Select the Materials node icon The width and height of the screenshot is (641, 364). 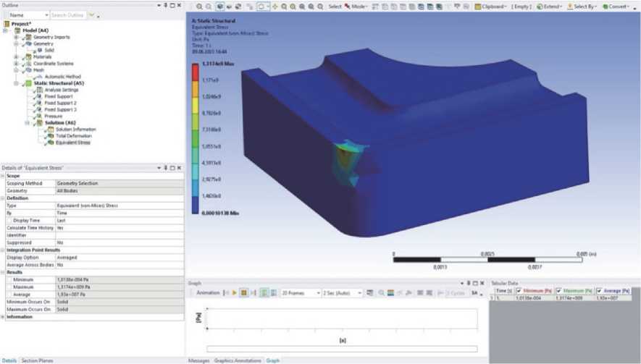tap(29, 56)
